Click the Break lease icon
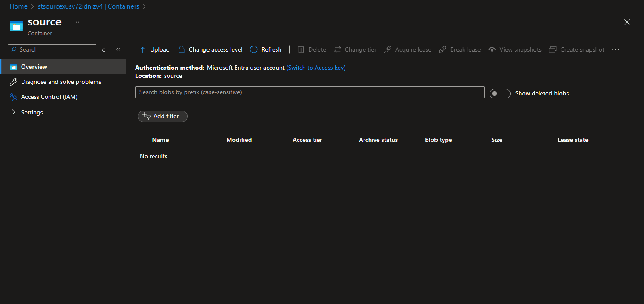This screenshot has width=644, height=304. click(443, 49)
